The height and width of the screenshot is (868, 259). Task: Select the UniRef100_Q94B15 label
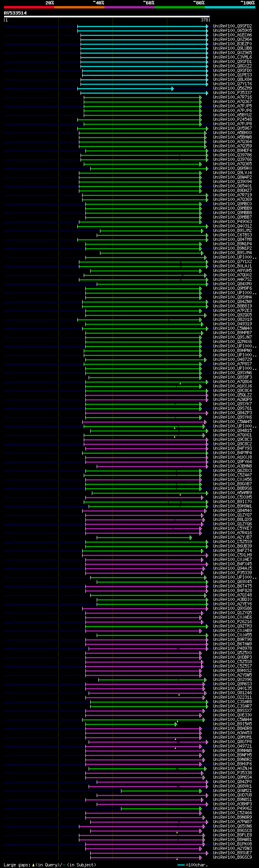coord(232,431)
